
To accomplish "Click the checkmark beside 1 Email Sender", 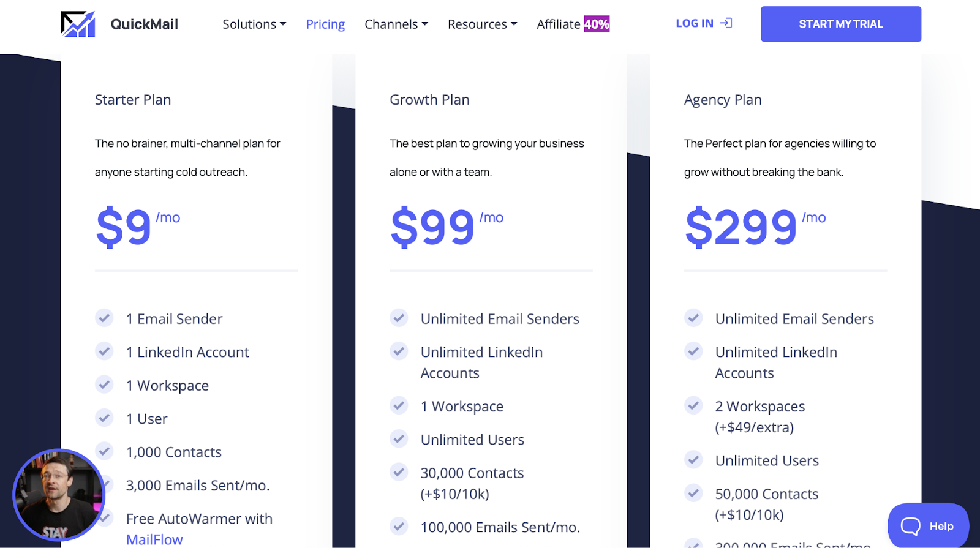I will pyautogui.click(x=104, y=318).
